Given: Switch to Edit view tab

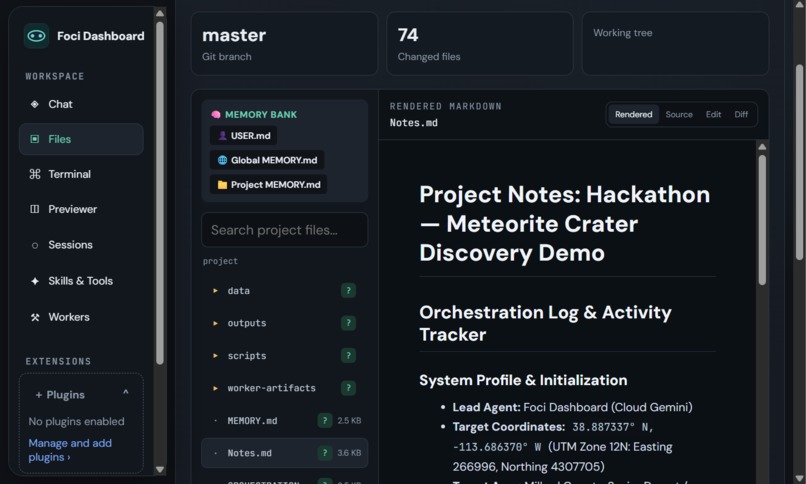Looking at the screenshot, I should click(x=713, y=115).
